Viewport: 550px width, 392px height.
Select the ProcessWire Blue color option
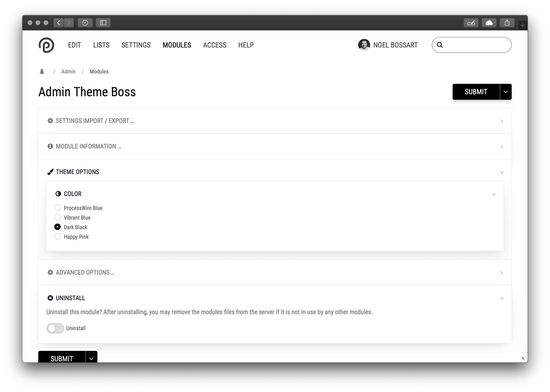pos(57,208)
